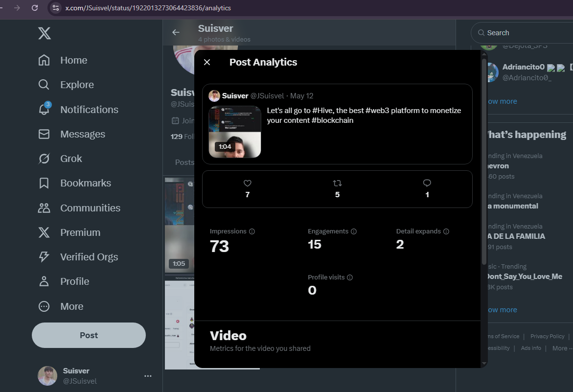
Task: Click the blue Post button
Action: tap(89, 335)
